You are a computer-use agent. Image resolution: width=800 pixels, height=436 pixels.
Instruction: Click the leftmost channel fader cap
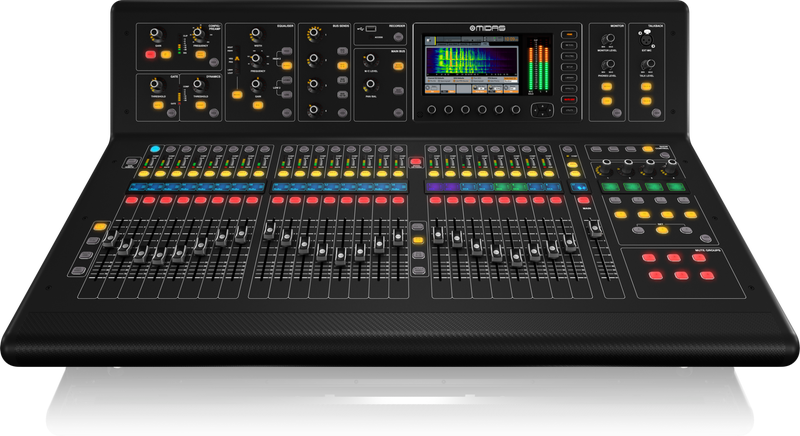point(110,239)
